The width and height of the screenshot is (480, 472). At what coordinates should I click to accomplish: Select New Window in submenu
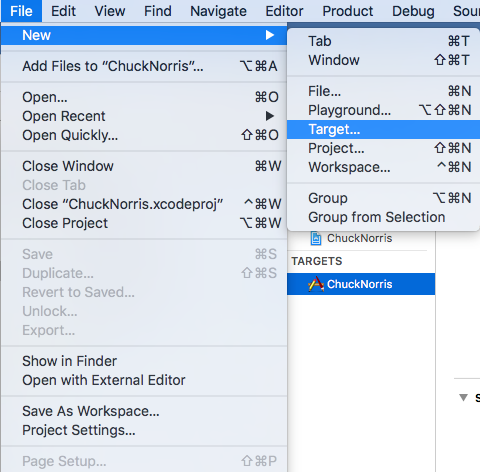coord(383,60)
